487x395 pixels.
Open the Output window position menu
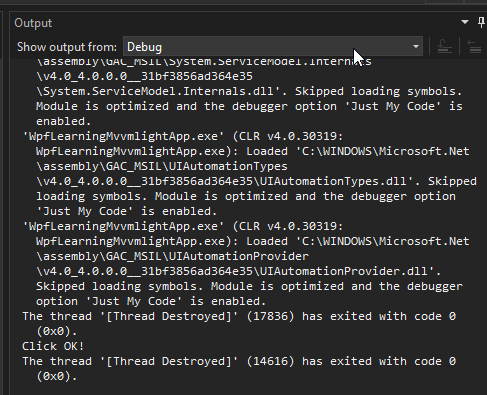click(465, 22)
